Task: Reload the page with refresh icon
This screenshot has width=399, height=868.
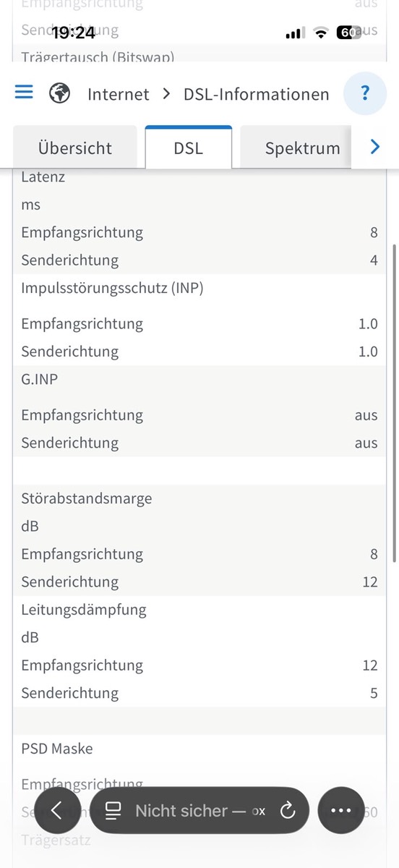Action: pyautogui.click(x=288, y=811)
